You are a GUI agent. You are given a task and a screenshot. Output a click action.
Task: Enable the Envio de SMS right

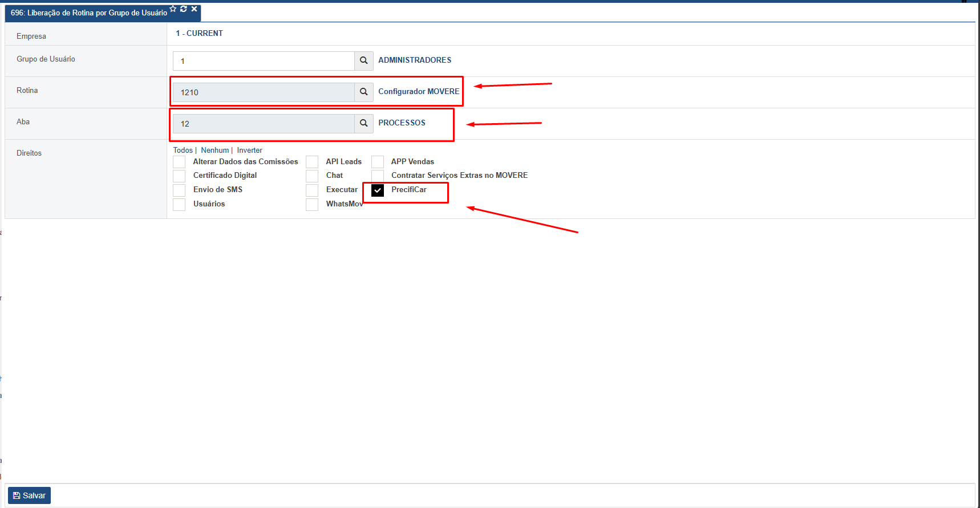coord(179,190)
